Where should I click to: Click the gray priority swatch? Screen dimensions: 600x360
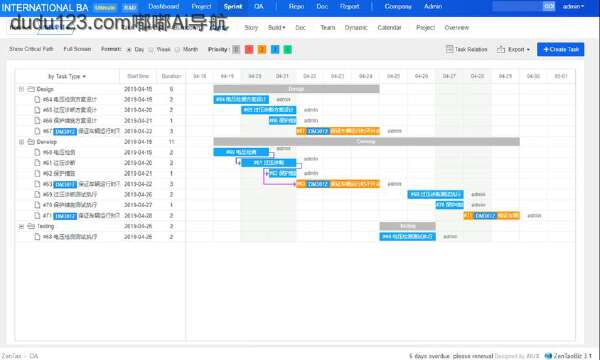click(236, 49)
